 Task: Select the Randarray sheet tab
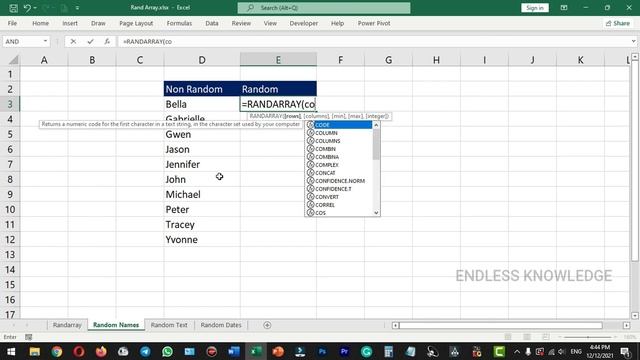(67, 325)
